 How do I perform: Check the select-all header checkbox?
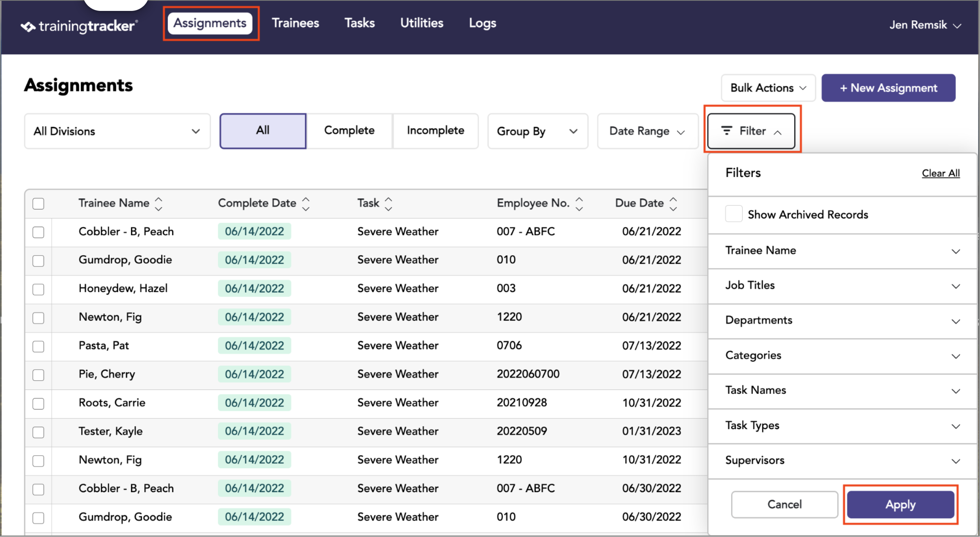coord(38,203)
